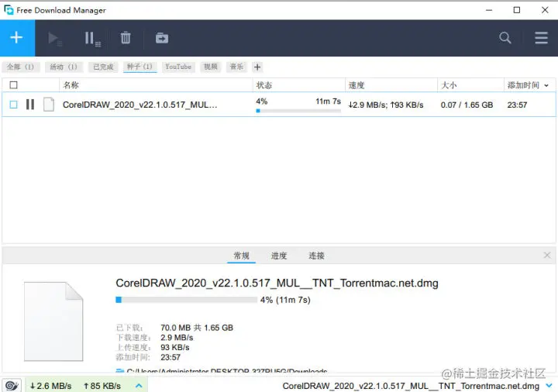Click 4% percentage in list row
Screen dimensions: 558x392
262,101
